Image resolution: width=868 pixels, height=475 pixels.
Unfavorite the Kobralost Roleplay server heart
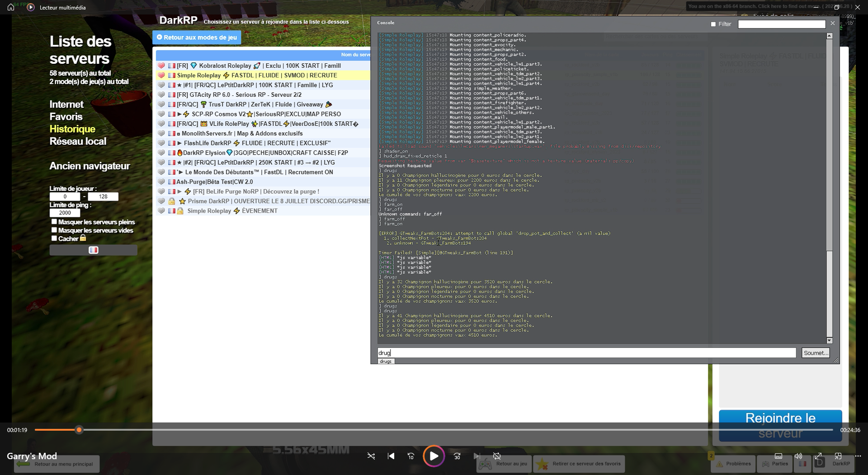161,66
